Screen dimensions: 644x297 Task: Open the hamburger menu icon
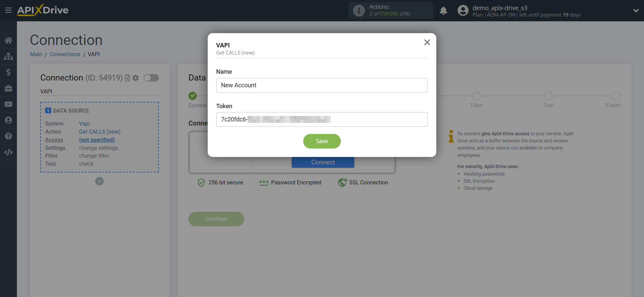8,10
